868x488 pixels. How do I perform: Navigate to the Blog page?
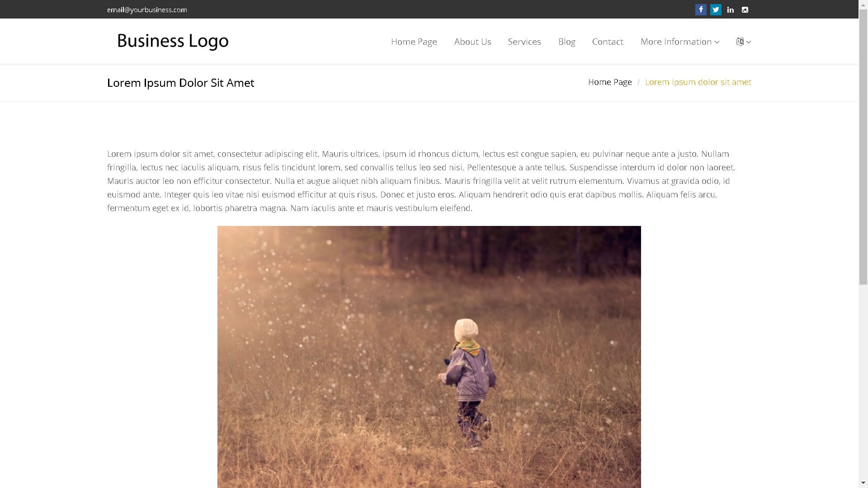[x=566, y=42]
